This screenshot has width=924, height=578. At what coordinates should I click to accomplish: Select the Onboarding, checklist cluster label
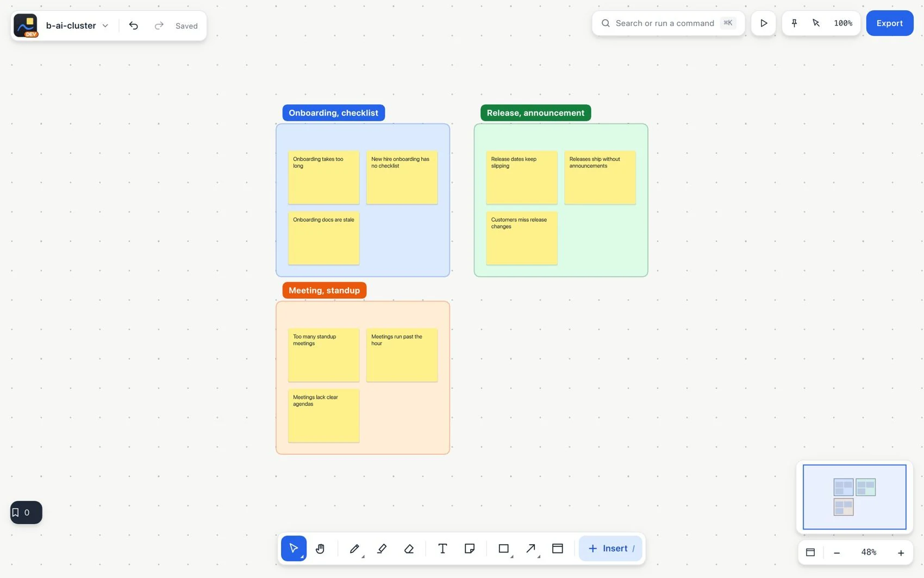coord(334,113)
